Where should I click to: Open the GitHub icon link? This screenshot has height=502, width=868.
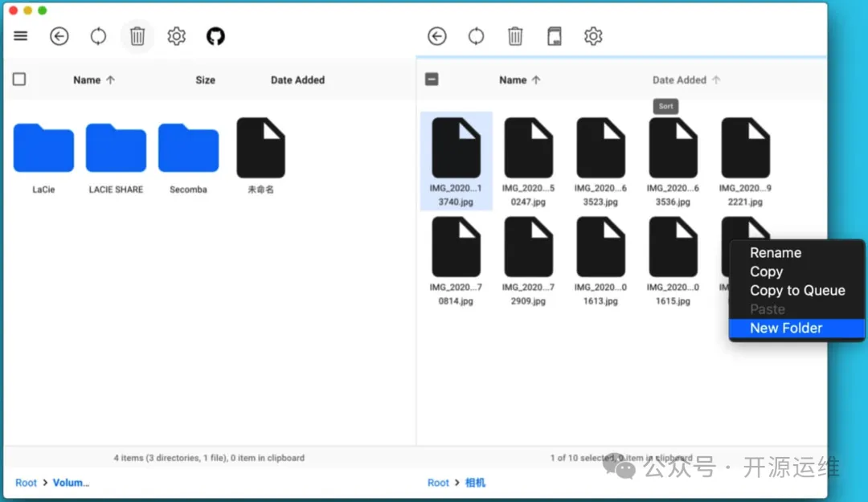(x=215, y=36)
